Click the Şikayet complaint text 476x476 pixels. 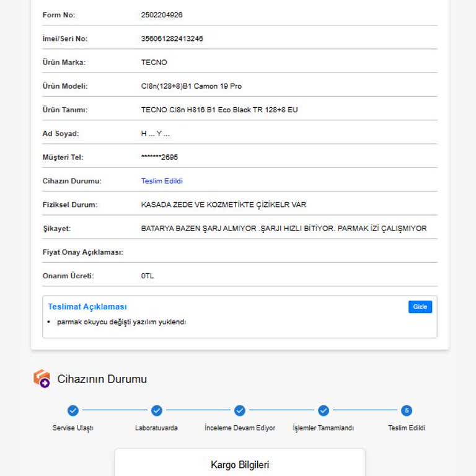pyautogui.click(x=284, y=228)
